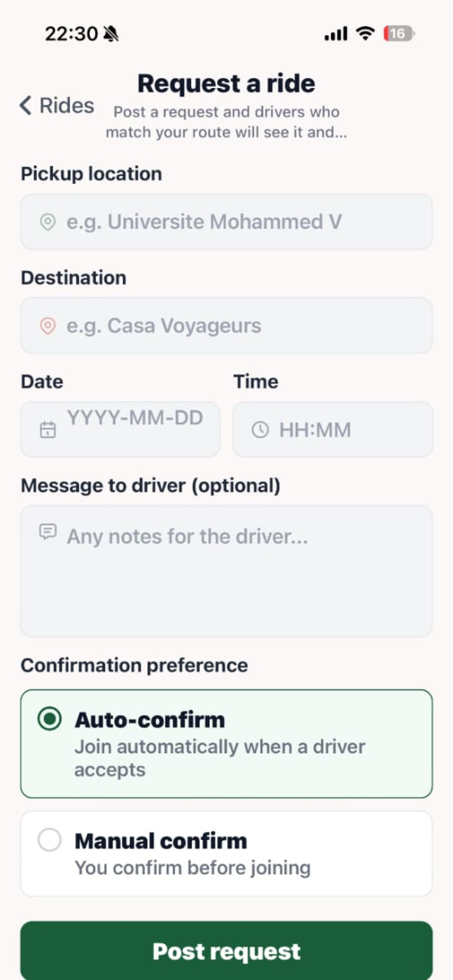Focus the Message to driver text area
Image resolution: width=453 pixels, height=980 pixels.
click(x=226, y=571)
